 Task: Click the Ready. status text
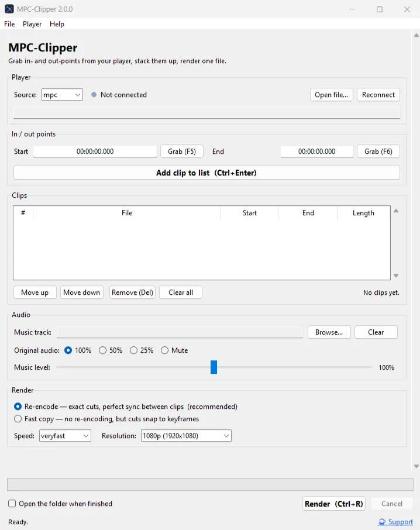tap(18, 522)
